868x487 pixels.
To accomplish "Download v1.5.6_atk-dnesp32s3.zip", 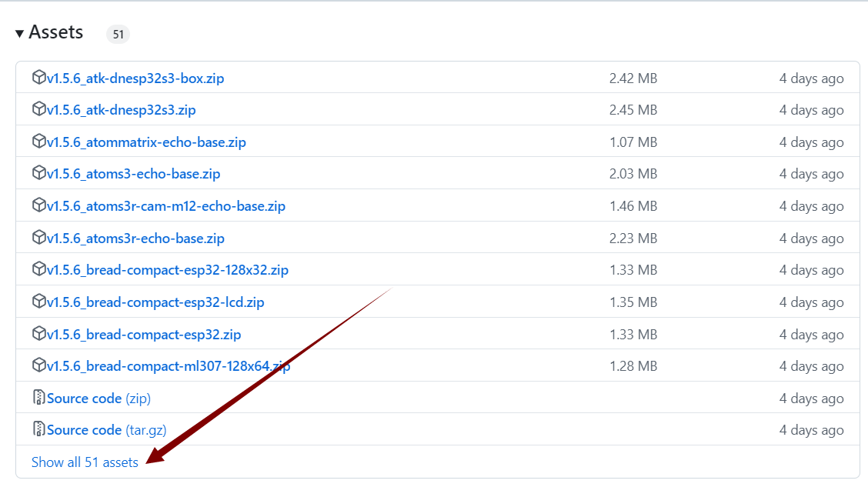I will click(x=122, y=110).
